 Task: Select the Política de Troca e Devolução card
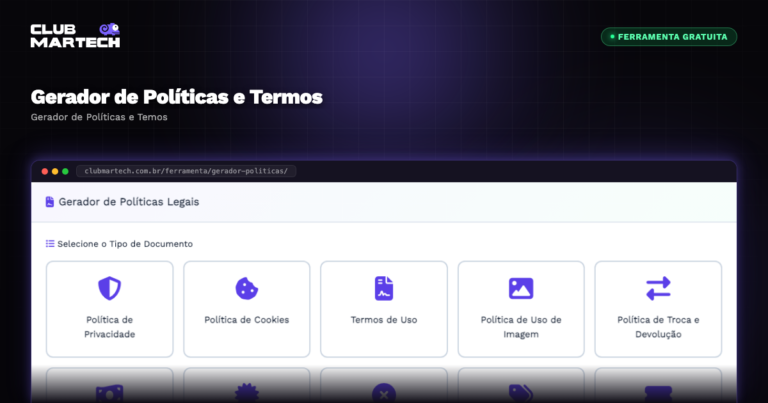658,309
